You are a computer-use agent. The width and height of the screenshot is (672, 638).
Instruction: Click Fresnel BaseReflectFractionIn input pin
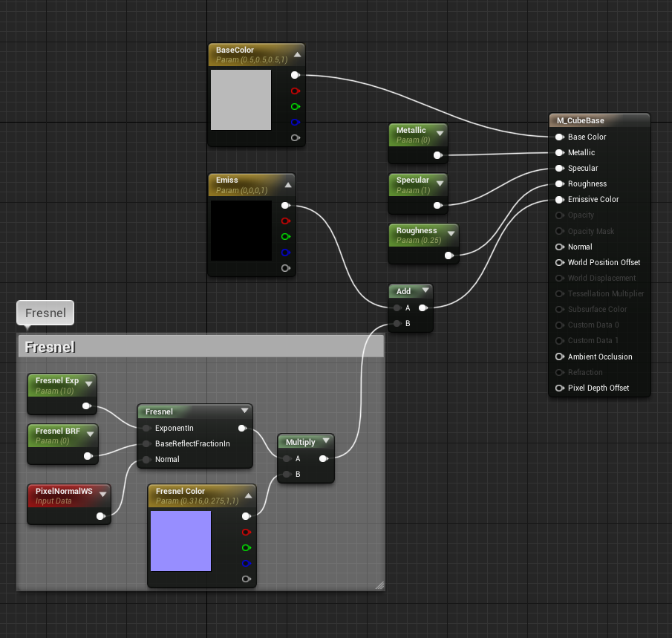pyautogui.click(x=146, y=443)
